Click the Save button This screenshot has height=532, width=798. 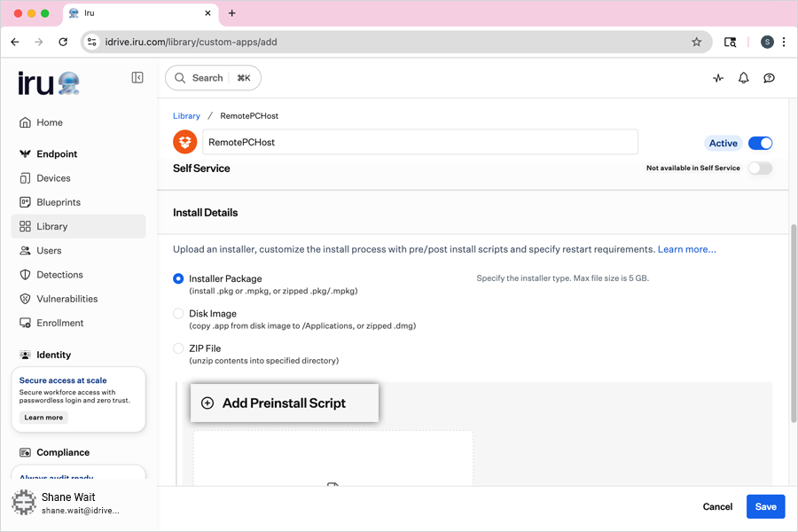[x=765, y=506]
